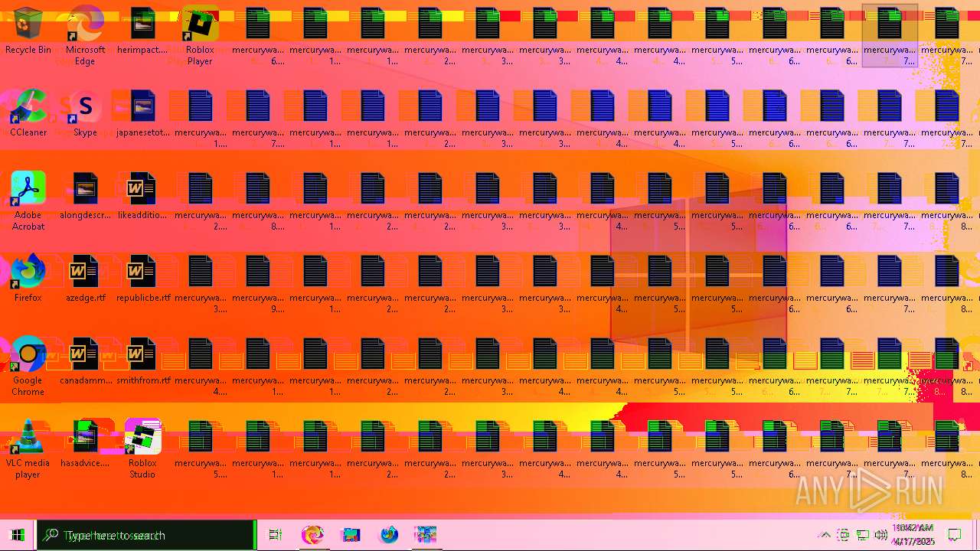Open the notification center
980x551 pixels.
tap(955, 535)
